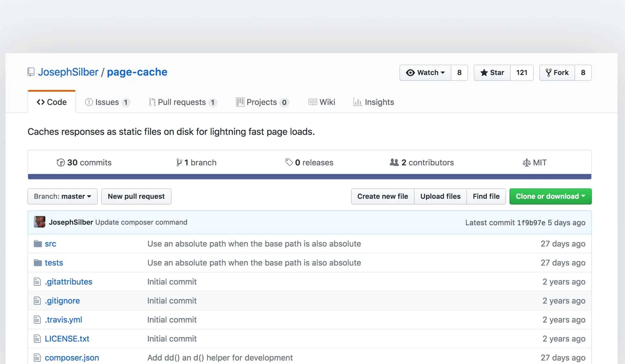Image resolution: width=625 pixels, height=364 pixels.
Task: Open the src folder
Action: pyautogui.click(x=51, y=244)
